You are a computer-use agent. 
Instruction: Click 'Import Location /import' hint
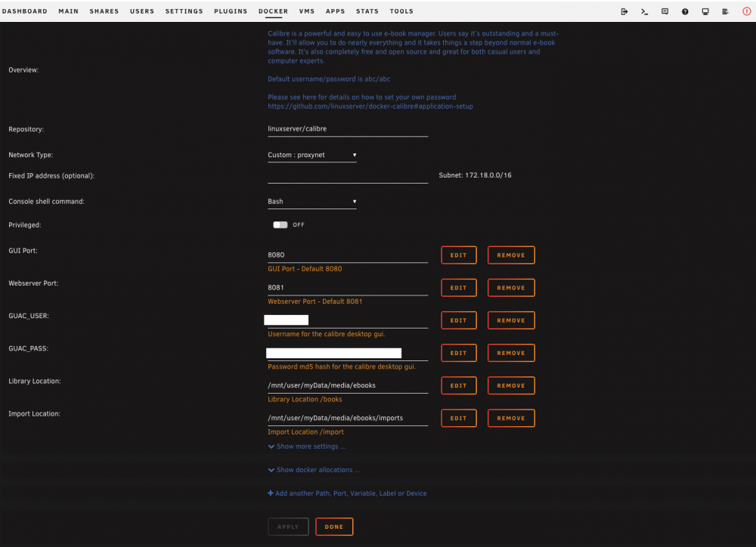tap(305, 432)
